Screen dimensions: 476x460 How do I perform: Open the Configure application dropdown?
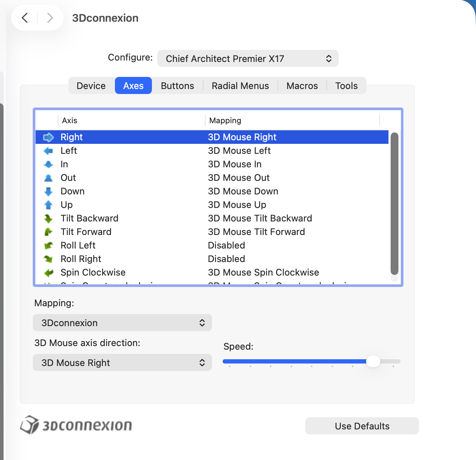[248, 58]
